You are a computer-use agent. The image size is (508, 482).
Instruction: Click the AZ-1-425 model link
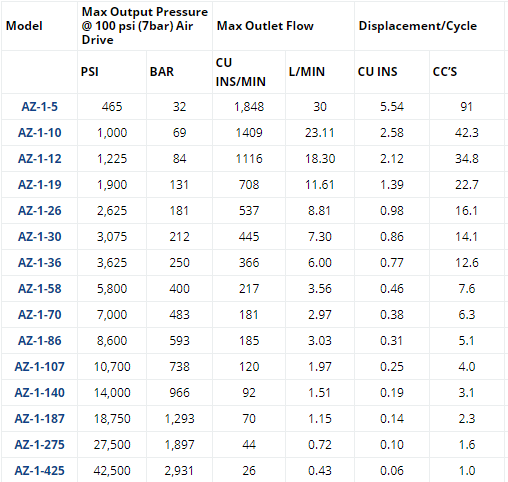tap(39, 471)
